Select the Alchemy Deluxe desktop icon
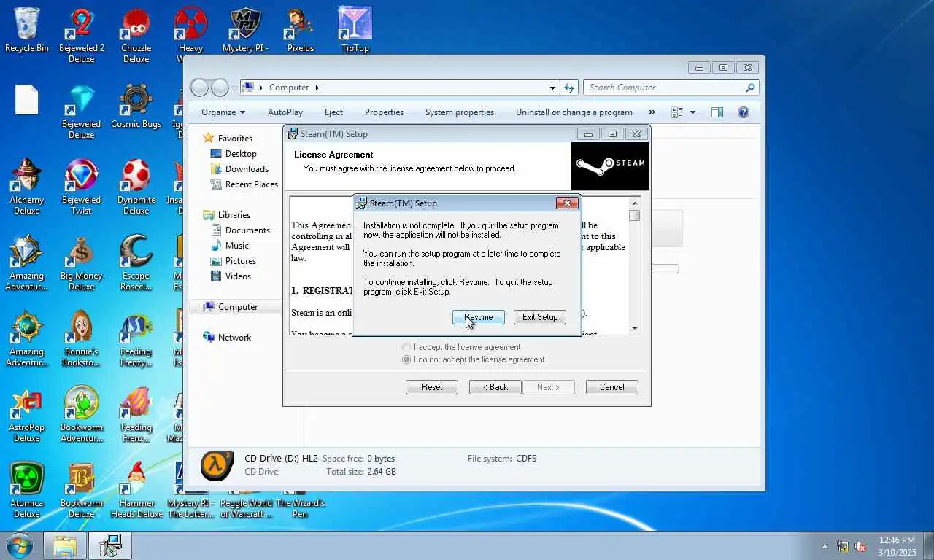Screen dimensions: 934x560 point(27,187)
